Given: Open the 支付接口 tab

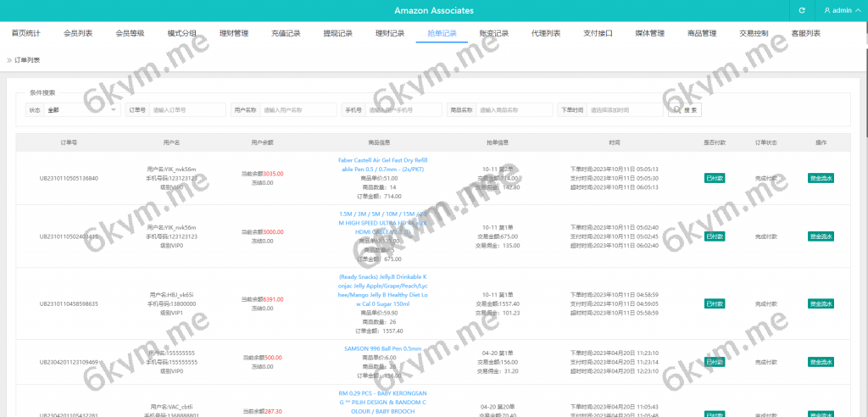Looking at the screenshot, I should [598, 33].
